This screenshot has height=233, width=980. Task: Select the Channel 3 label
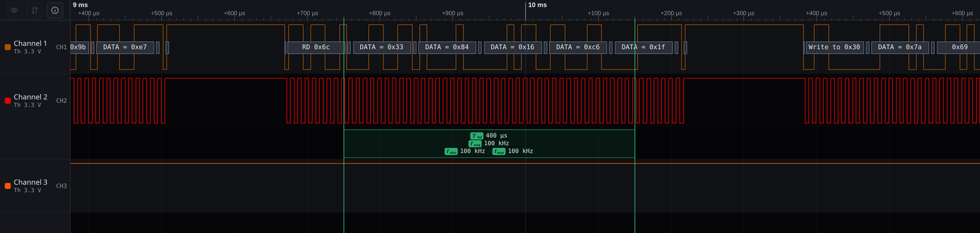31,182
